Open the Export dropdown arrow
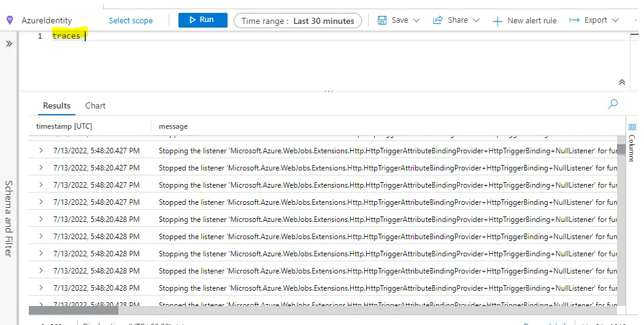644x325 pixels. click(x=615, y=20)
